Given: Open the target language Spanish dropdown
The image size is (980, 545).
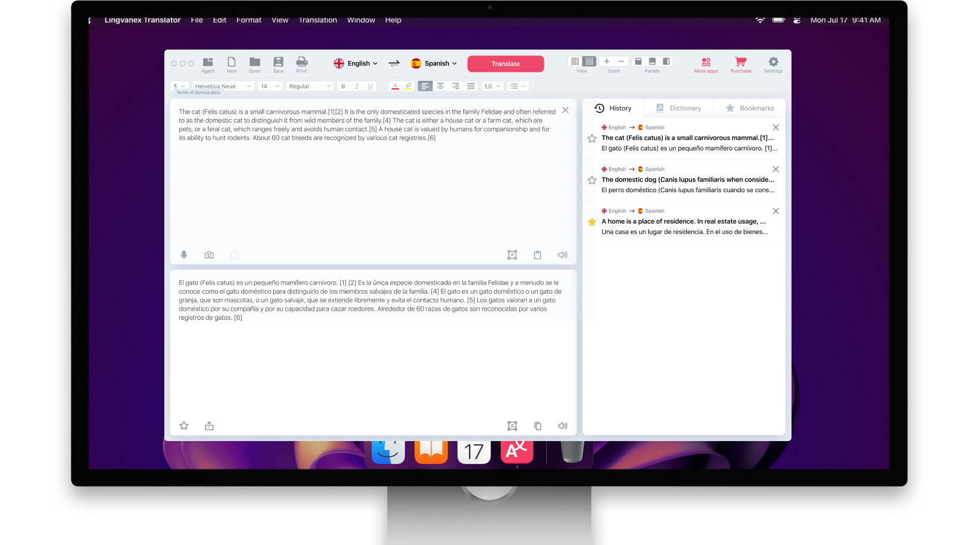Looking at the screenshot, I should point(434,63).
